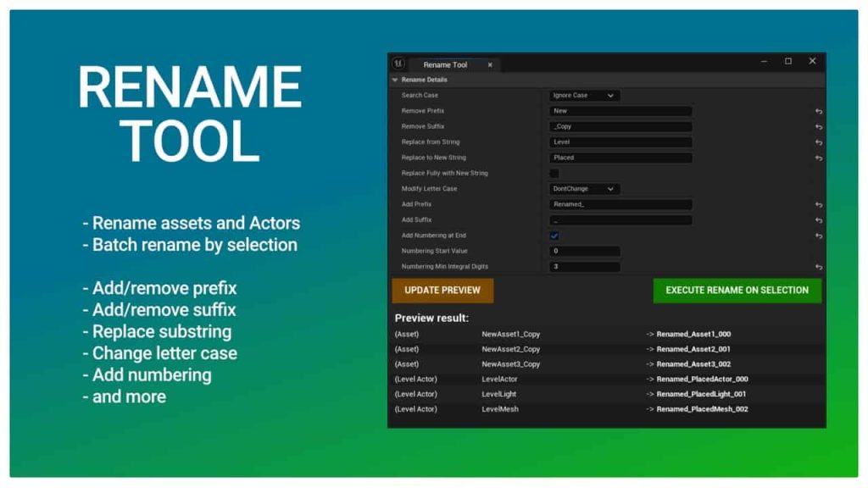Image resolution: width=868 pixels, height=488 pixels.
Task: Open the Search Case dropdown
Action: (x=584, y=95)
